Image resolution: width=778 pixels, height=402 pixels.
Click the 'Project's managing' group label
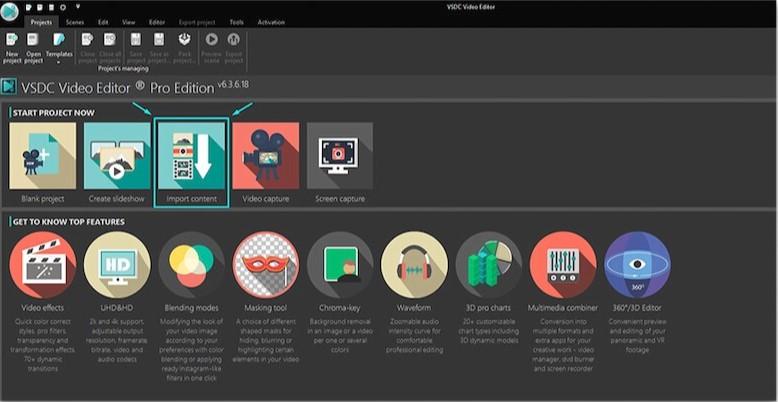[123, 68]
